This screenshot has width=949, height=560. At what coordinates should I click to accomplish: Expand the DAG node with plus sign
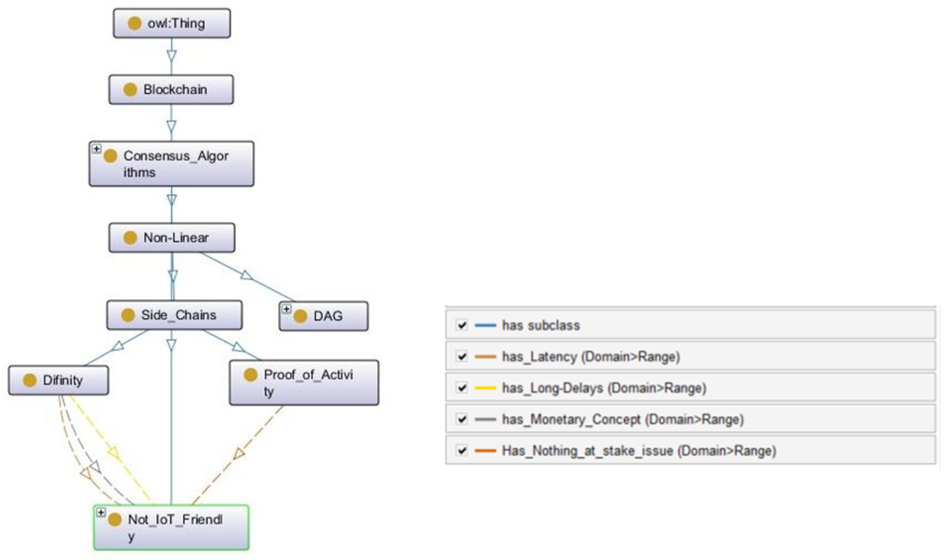click(286, 309)
